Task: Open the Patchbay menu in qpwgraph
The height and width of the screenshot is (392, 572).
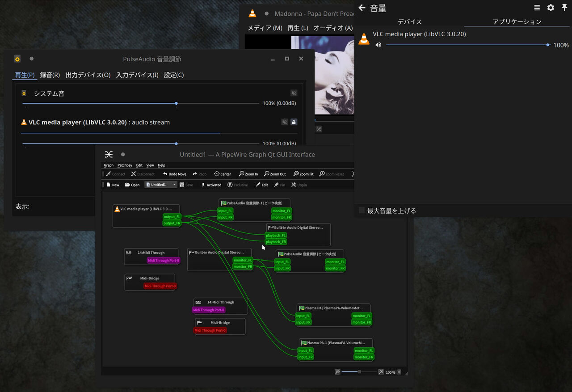Action: coord(125,165)
